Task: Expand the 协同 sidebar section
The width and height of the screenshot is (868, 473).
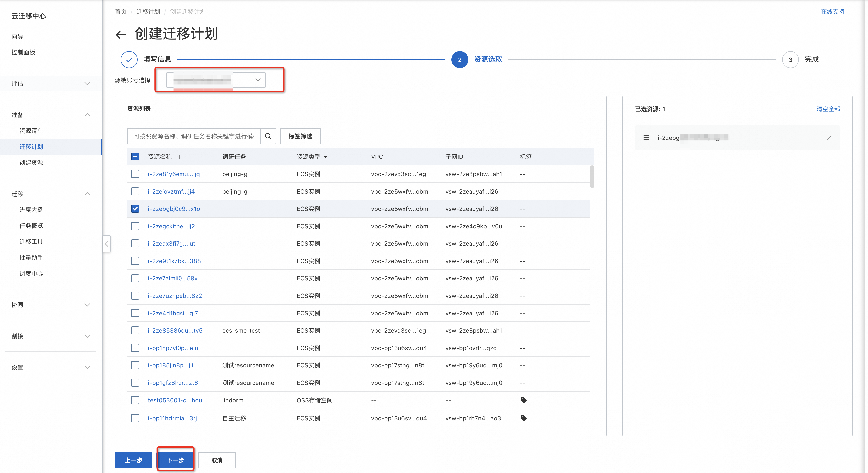Action: 51,305
